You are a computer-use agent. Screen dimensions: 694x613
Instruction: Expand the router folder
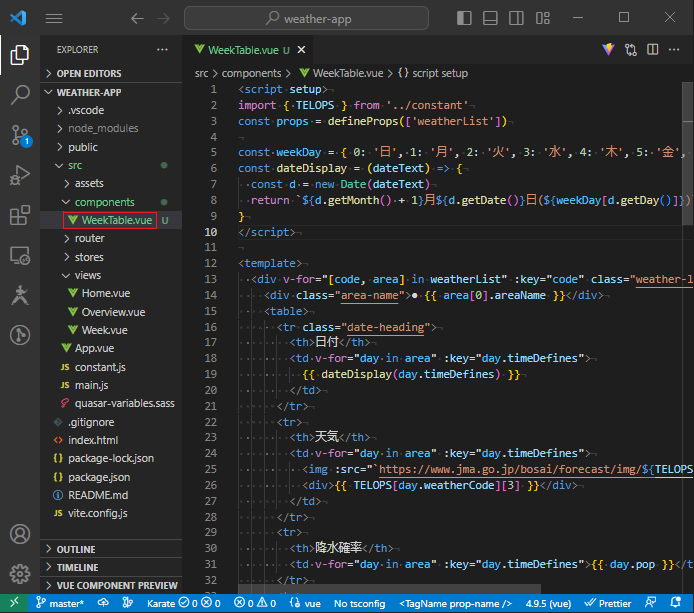coord(111,238)
